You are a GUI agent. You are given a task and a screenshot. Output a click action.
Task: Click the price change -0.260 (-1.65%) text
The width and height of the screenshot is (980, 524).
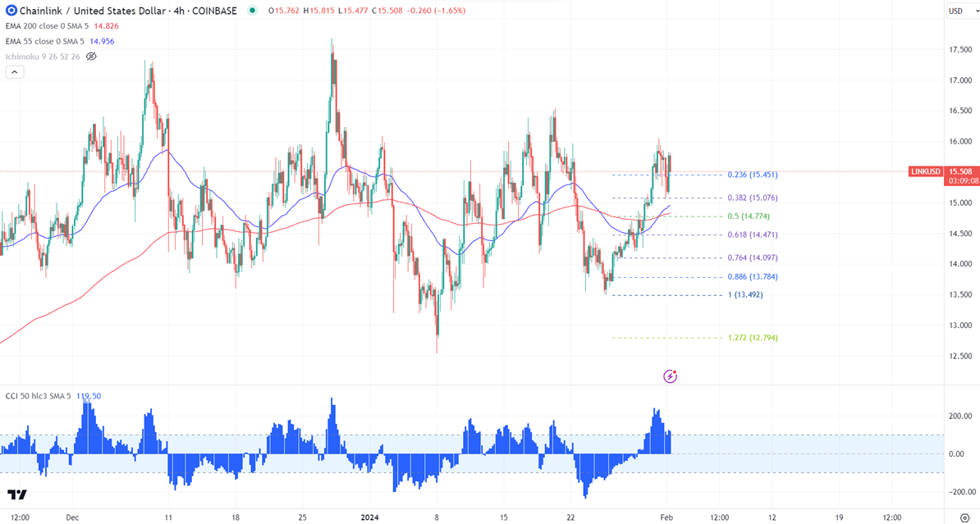click(x=435, y=11)
